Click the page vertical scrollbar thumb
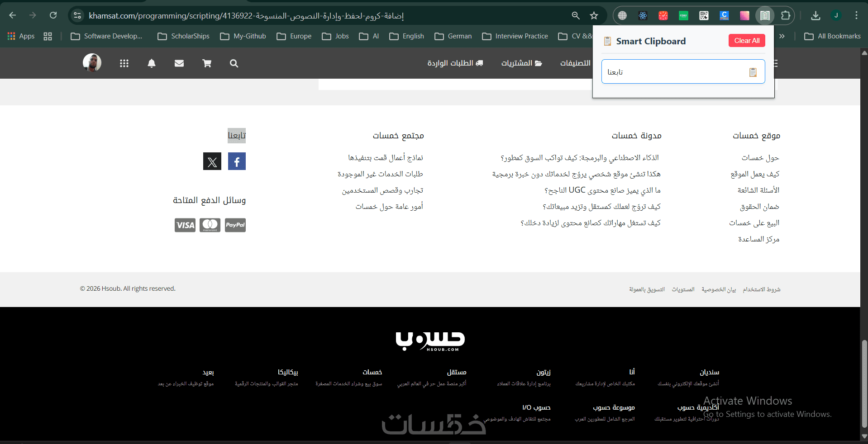 point(864,384)
